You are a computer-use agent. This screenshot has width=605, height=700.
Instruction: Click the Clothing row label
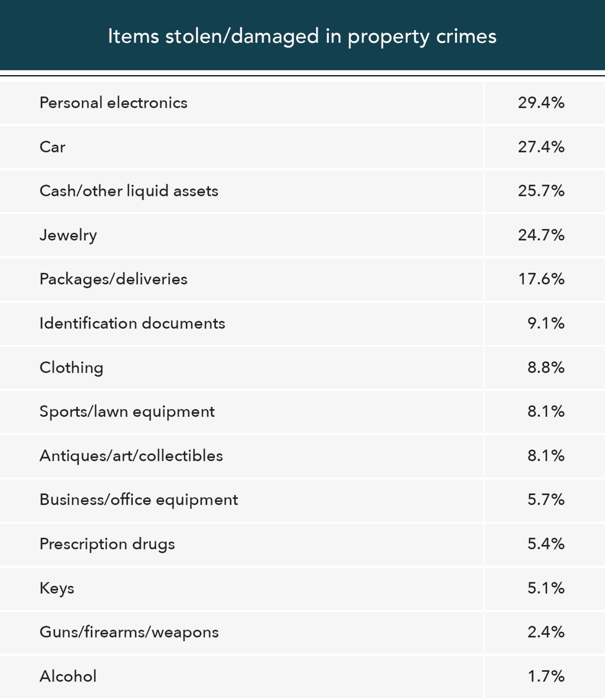point(71,368)
